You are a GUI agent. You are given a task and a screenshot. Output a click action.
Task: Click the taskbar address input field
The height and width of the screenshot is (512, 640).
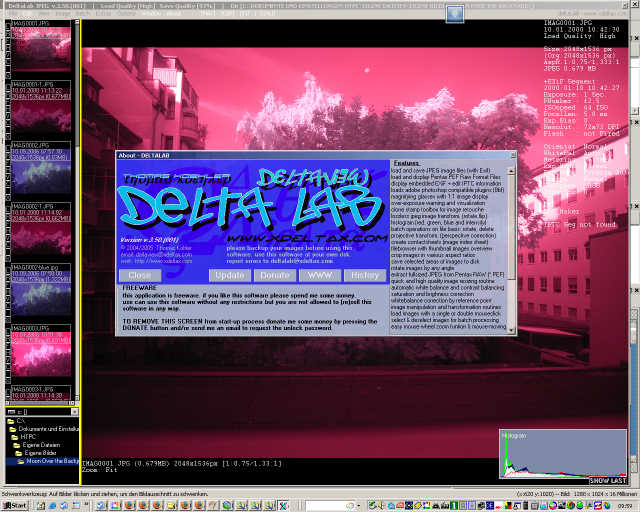tap(330, 506)
